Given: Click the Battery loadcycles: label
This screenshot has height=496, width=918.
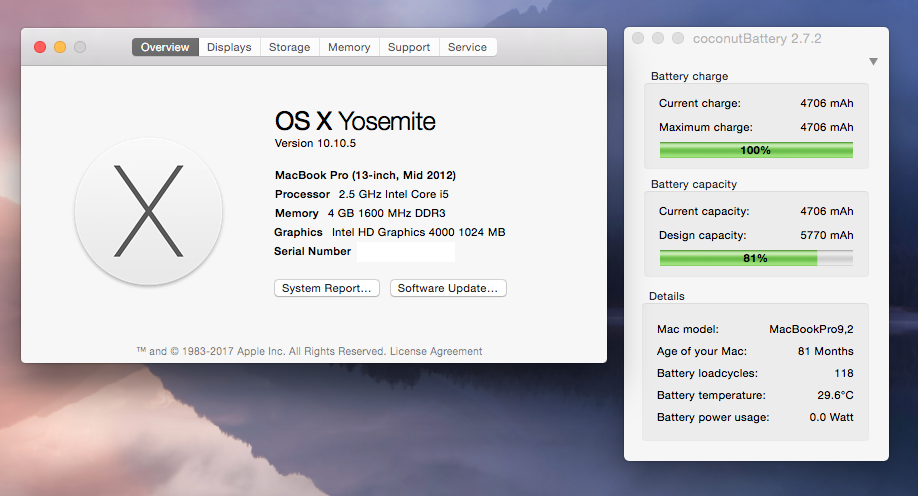Looking at the screenshot, I should 707,373.
